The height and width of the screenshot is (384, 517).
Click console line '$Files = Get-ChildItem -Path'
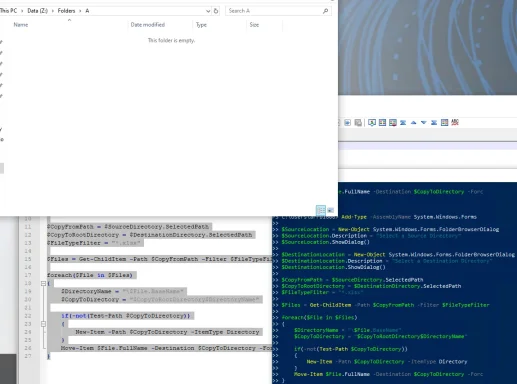386,305
